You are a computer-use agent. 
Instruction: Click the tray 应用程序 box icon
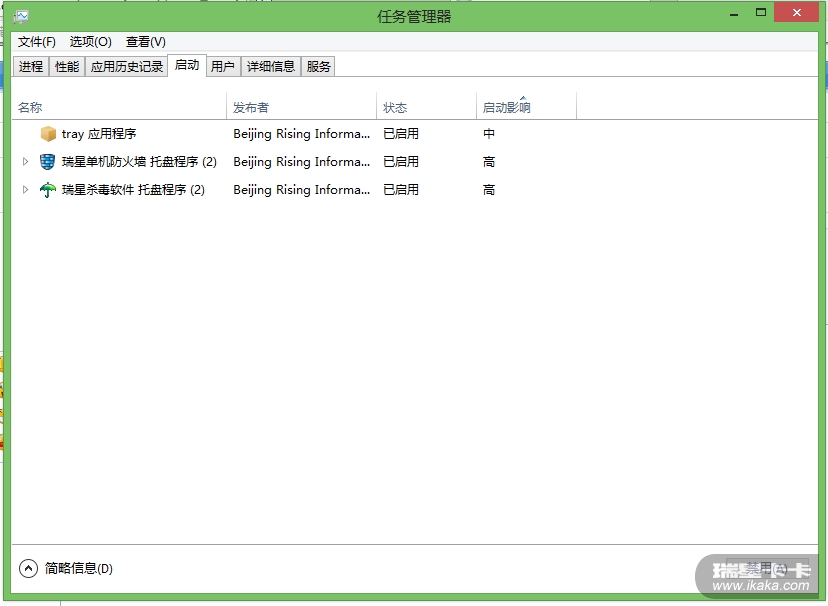click(48, 134)
